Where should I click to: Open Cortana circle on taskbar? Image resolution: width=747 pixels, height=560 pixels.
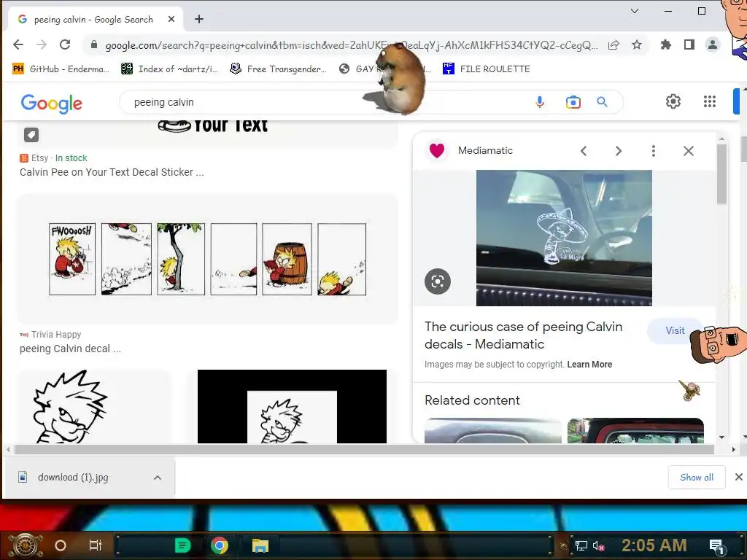pos(61,545)
